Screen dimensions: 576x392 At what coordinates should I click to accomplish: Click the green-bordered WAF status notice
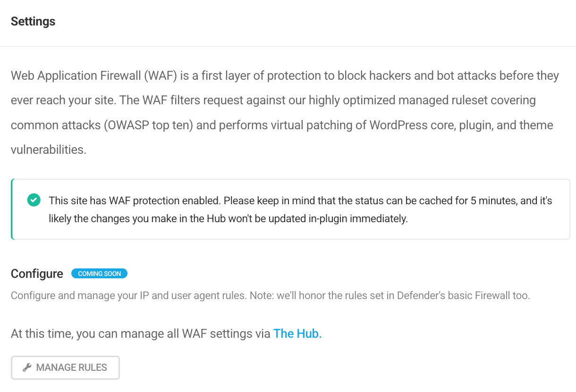(x=290, y=209)
